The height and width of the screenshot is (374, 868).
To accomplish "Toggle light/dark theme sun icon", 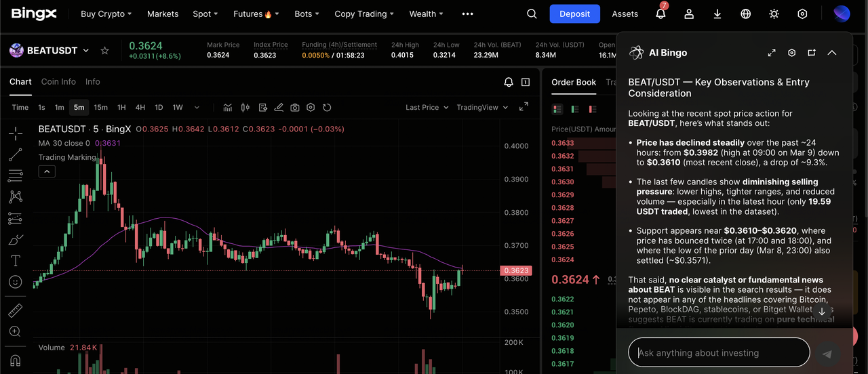I will (774, 14).
